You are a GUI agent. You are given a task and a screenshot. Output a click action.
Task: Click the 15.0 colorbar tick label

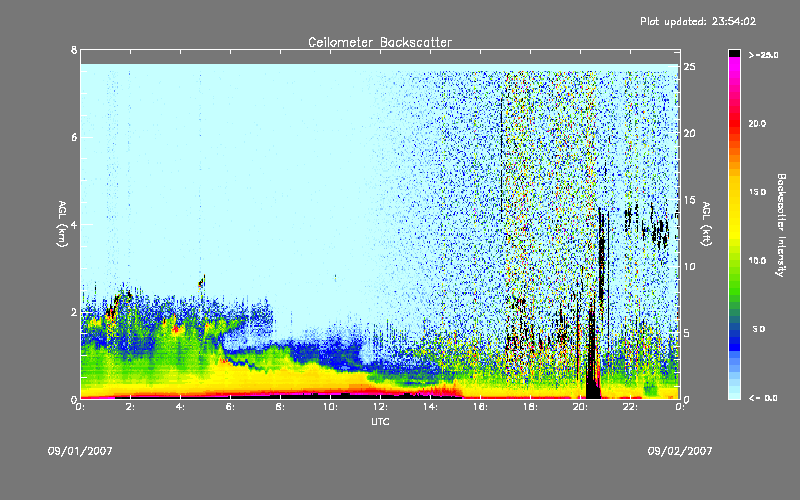click(x=757, y=192)
